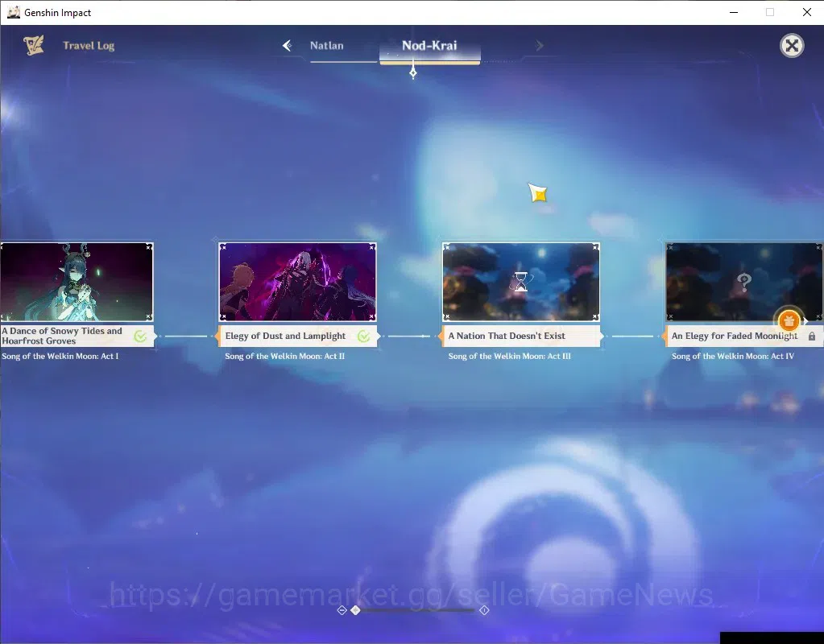Click the orange gift reward icon
The image size is (824, 644).
(789, 320)
